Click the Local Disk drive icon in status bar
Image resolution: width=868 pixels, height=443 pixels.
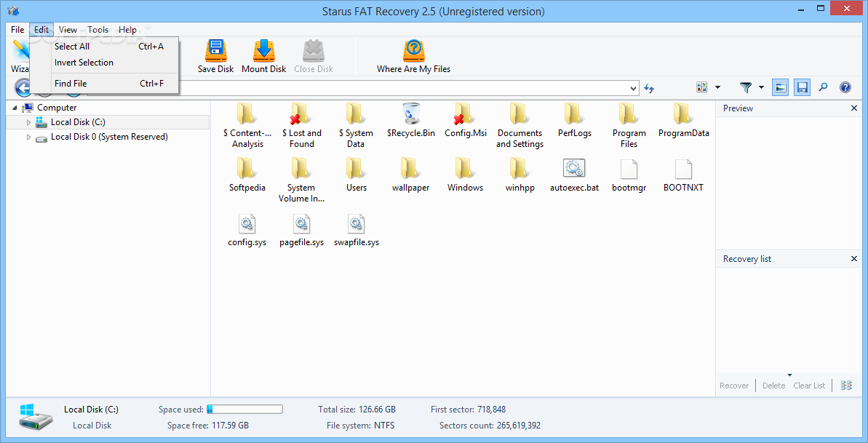coord(34,418)
